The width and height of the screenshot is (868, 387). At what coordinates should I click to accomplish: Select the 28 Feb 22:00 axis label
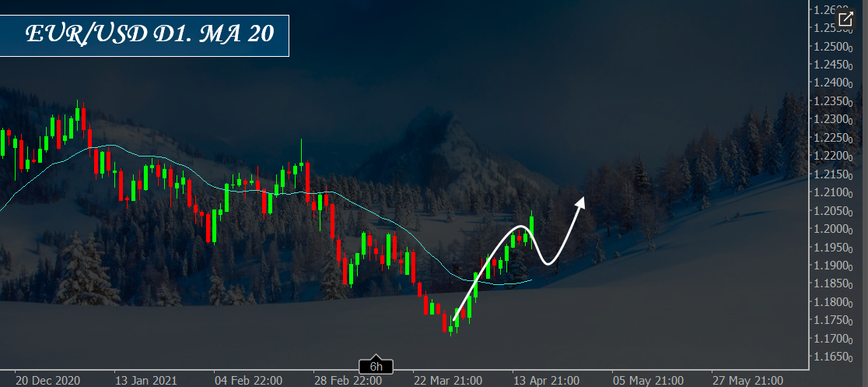pyautogui.click(x=348, y=381)
